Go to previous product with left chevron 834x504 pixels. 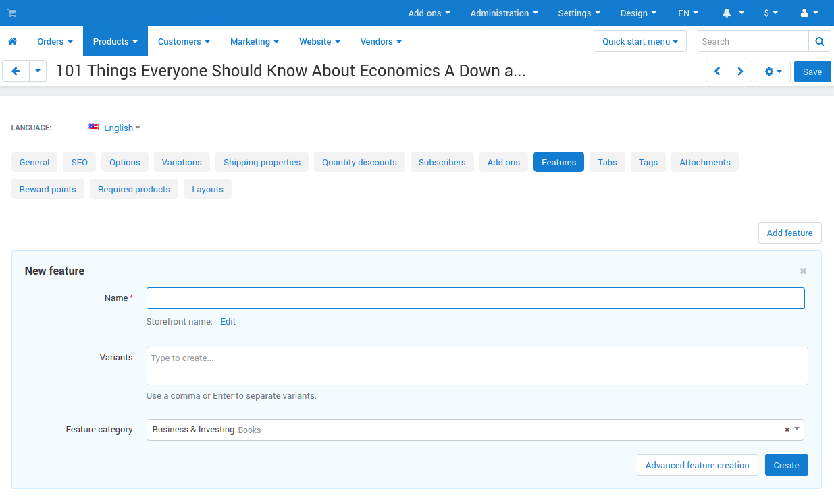pyautogui.click(x=717, y=72)
